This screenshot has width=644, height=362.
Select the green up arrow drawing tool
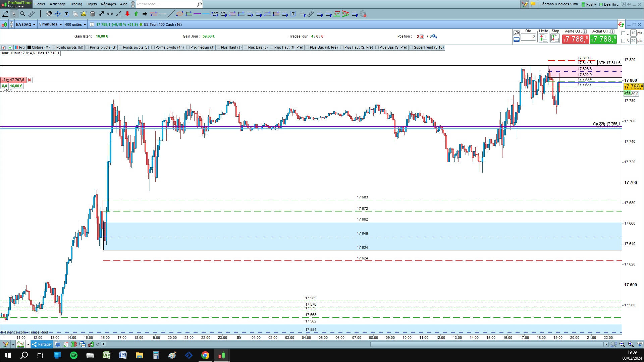pos(136,14)
